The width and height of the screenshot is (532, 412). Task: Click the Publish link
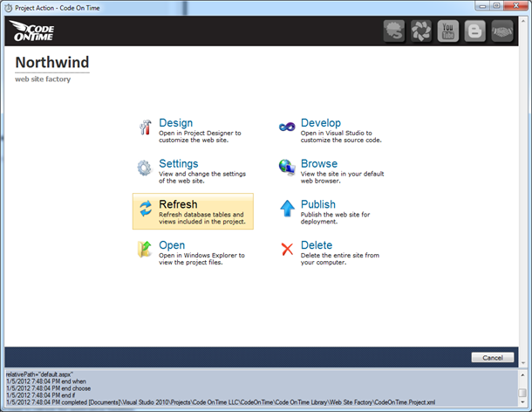click(318, 204)
